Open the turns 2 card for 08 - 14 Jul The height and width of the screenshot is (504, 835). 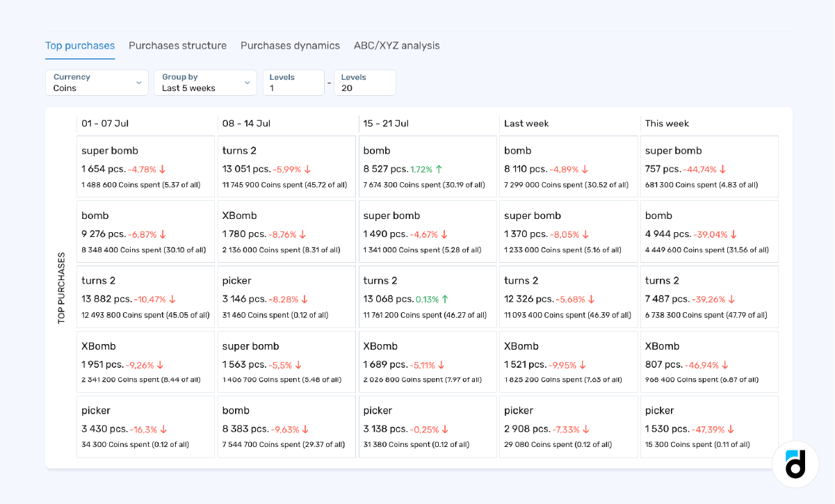coord(286,167)
